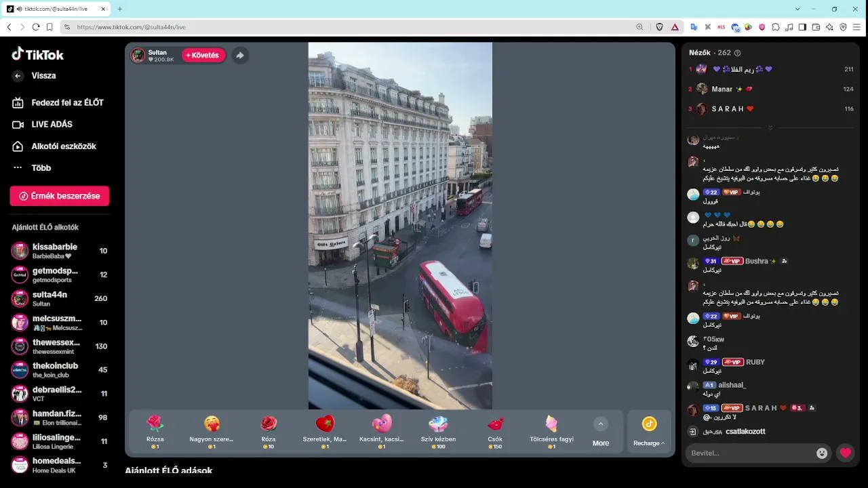Open the extensions puzzle icon
The image size is (868, 488).
776,27
